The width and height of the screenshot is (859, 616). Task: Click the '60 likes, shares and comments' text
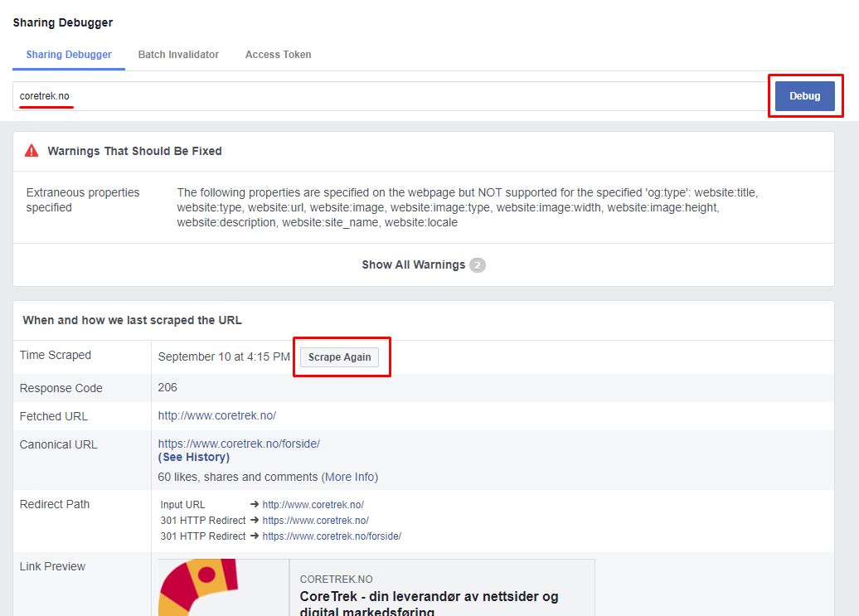click(238, 477)
